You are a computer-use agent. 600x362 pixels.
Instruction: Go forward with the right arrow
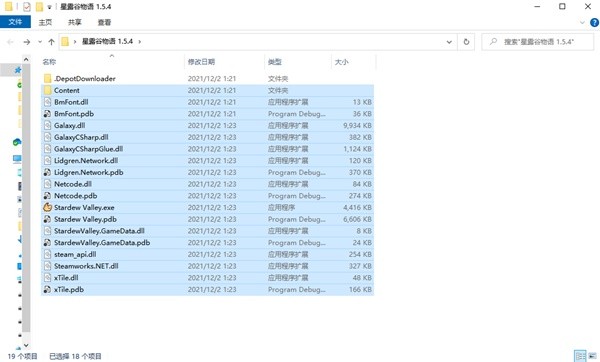tap(26, 42)
